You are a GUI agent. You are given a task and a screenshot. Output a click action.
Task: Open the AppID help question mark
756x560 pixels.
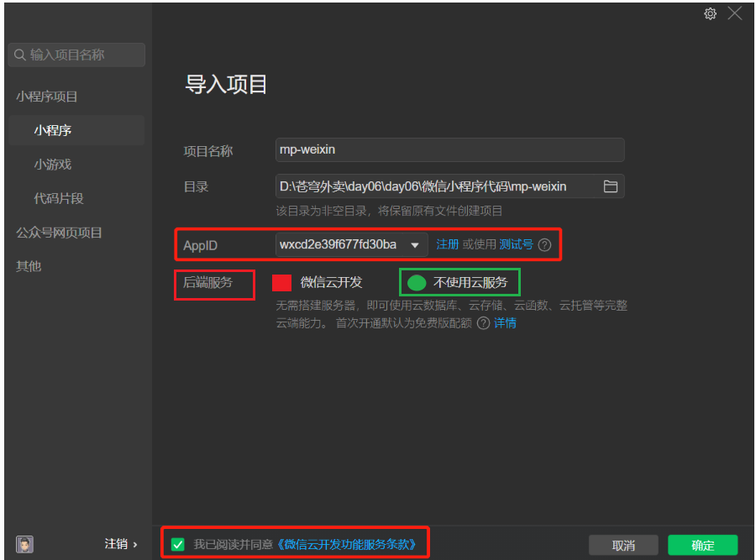point(544,245)
